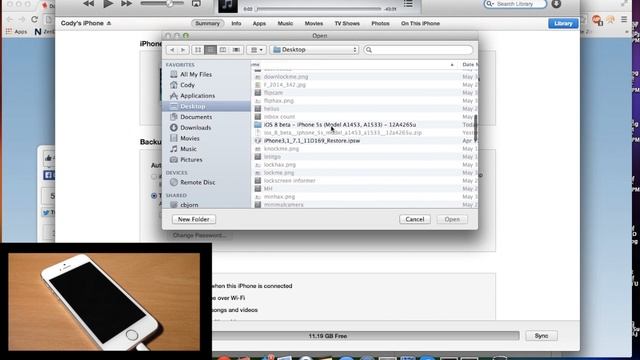Switch to icon view in dialog
The width and height of the screenshot is (640, 360).
(198, 50)
